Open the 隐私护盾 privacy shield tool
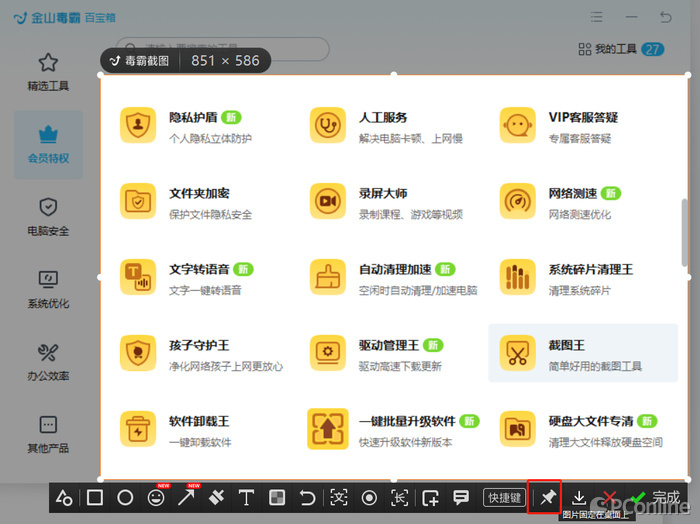This screenshot has width=700, height=524. pos(138,125)
